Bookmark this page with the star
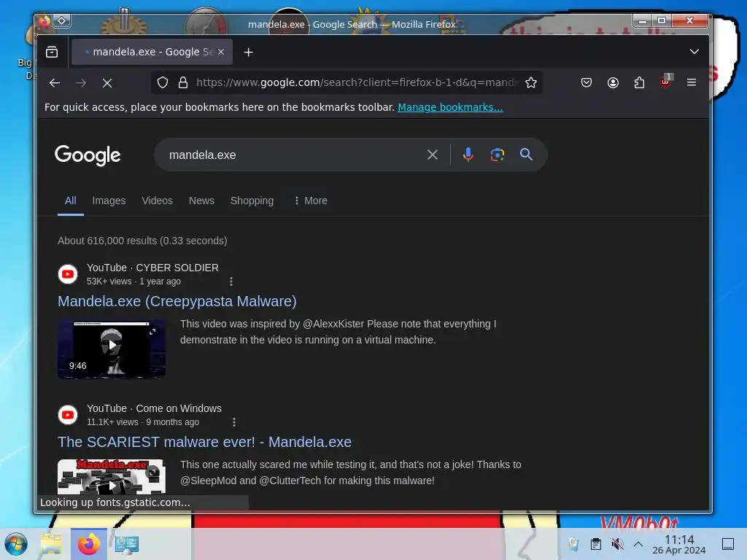The image size is (747, 560). coord(531,82)
